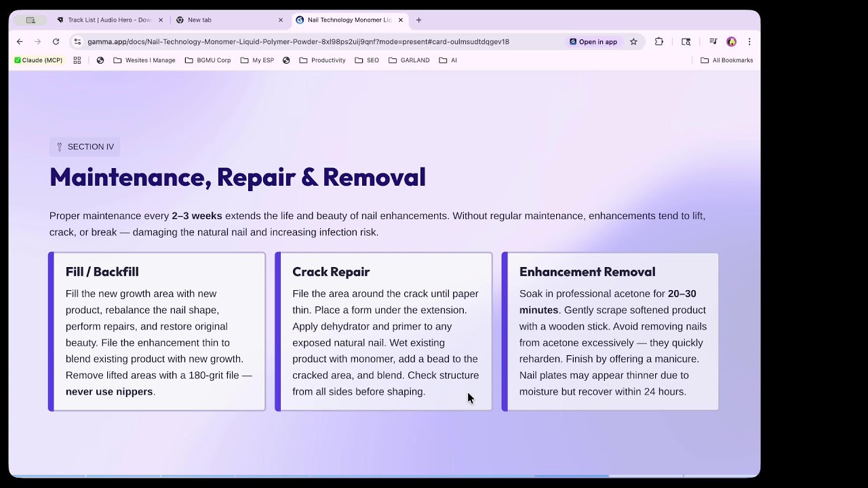Open the BGMU Corp bookmark folder
The height and width of the screenshot is (488, 868).
click(208, 60)
